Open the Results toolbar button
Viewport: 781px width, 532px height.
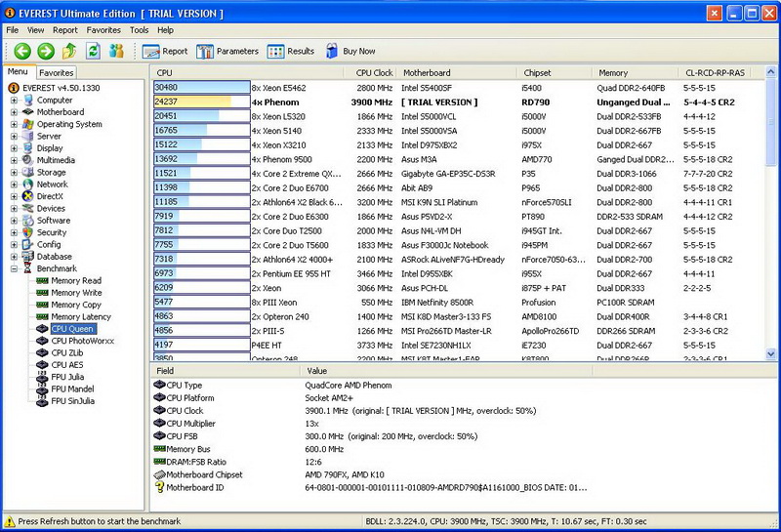[x=291, y=52]
